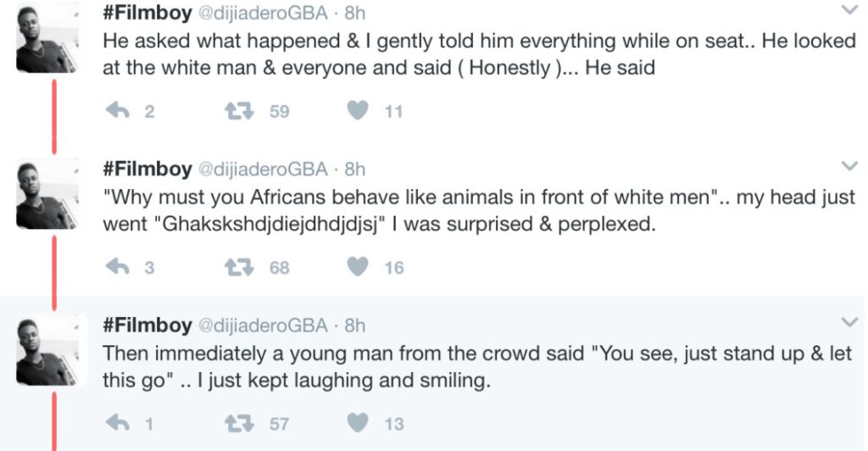Click the avatar on the highlighted third tweet
Screen dimensions: 868x451
click(x=48, y=352)
